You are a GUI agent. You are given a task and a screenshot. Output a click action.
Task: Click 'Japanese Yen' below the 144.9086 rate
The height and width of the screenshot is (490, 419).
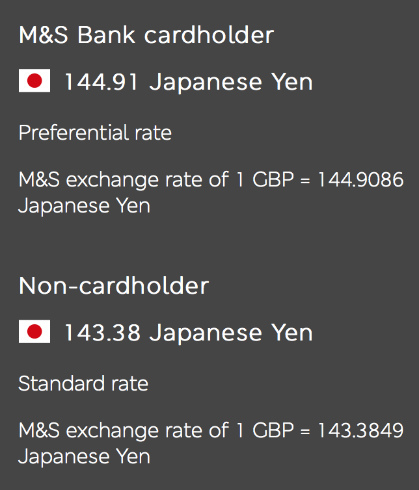pyautogui.click(x=84, y=206)
